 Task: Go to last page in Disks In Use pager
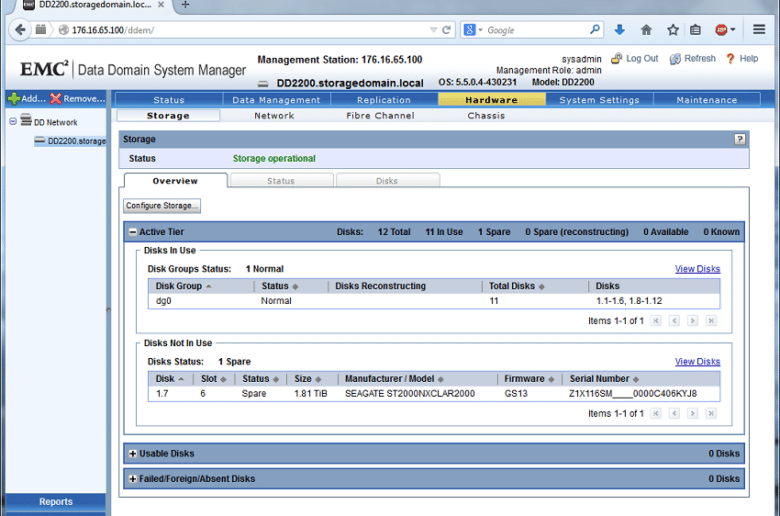coord(711,320)
